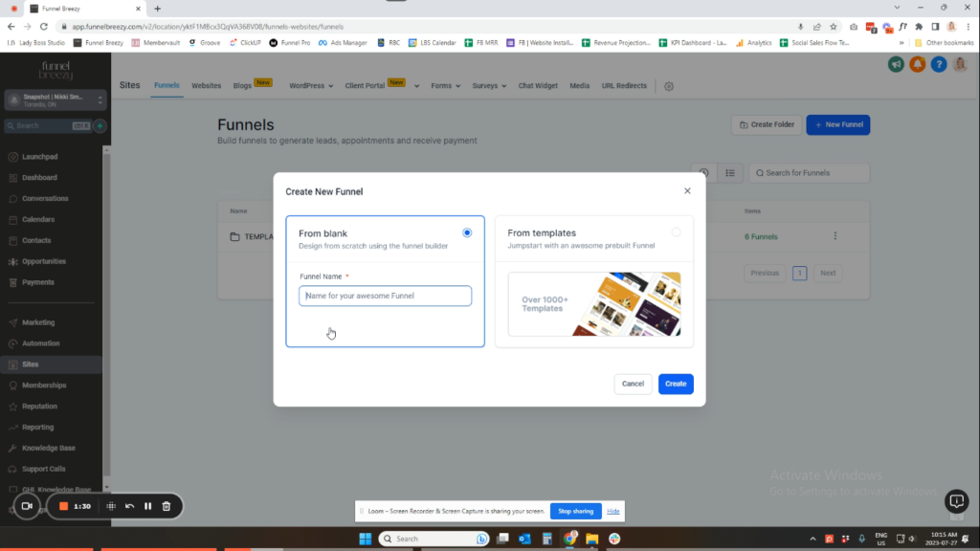Close the Create New Funnel dialog

(x=687, y=191)
